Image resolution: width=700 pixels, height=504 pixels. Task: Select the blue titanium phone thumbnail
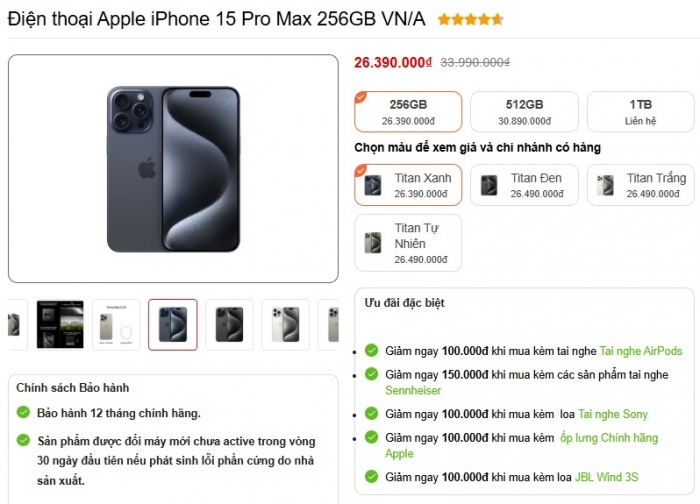[173, 325]
